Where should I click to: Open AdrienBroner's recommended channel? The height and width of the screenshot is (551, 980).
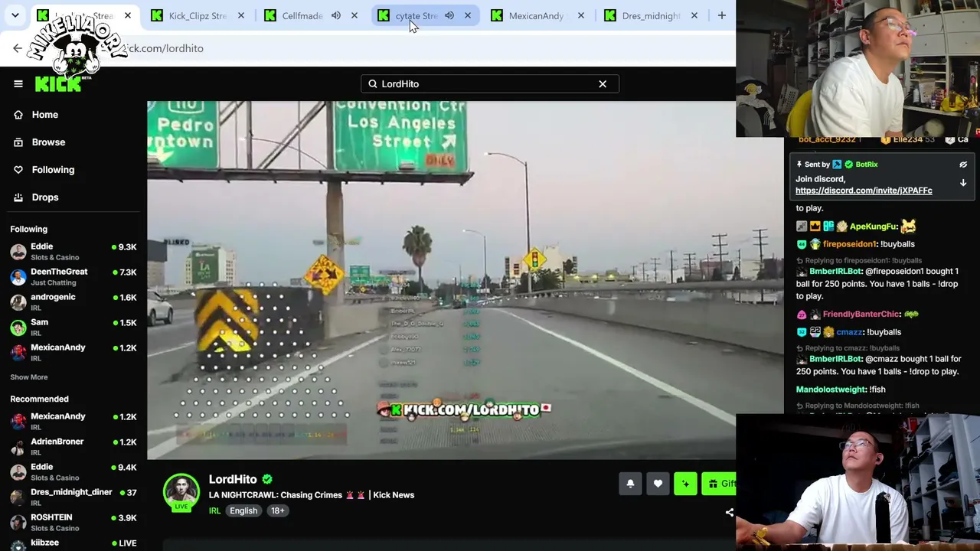[x=73, y=447]
